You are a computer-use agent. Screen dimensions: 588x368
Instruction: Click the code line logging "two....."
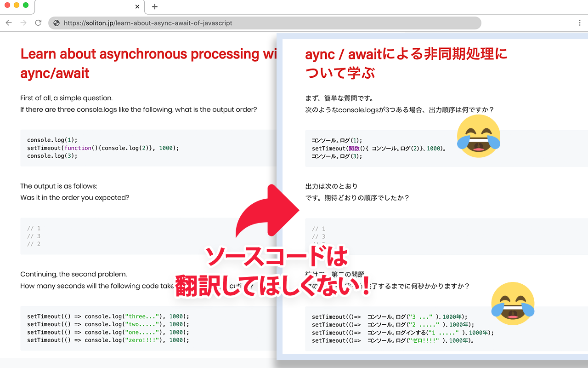[108, 324]
